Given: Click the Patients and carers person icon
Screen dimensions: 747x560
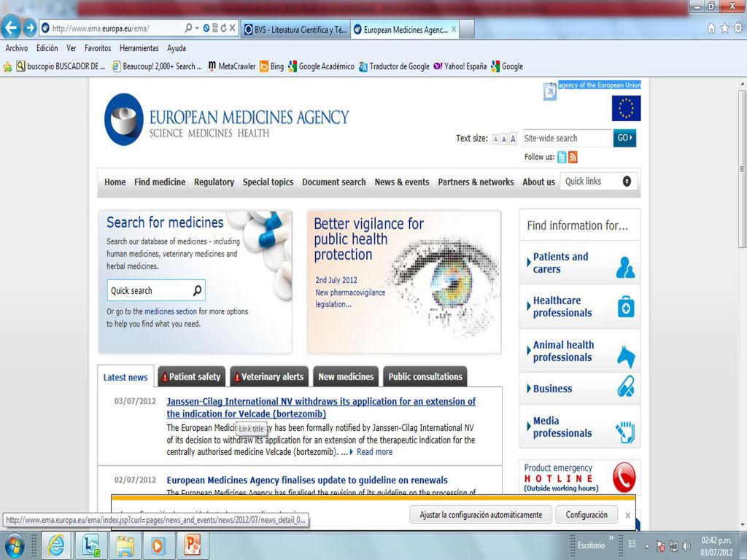Looking at the screenshot, I should [625, 267].
